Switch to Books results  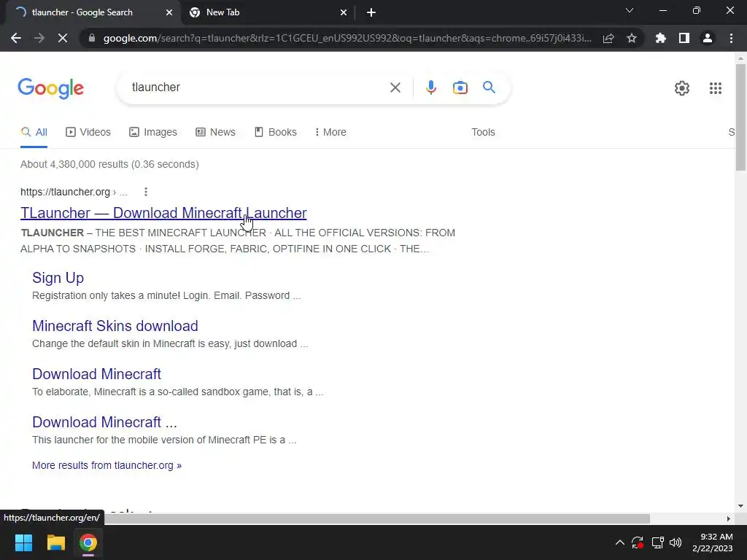[275, 133]
